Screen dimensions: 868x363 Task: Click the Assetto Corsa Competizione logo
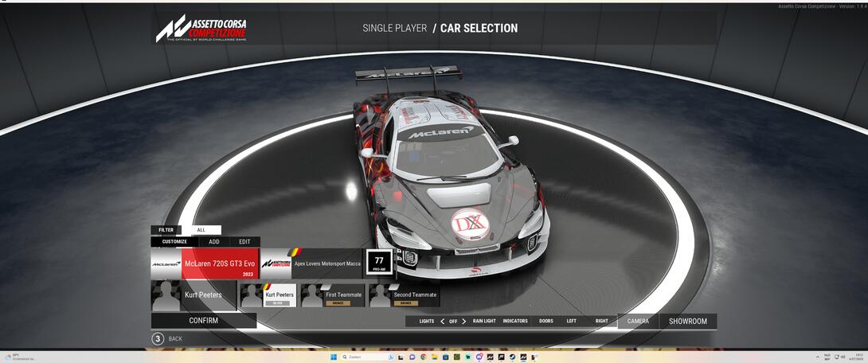[201, 29]
